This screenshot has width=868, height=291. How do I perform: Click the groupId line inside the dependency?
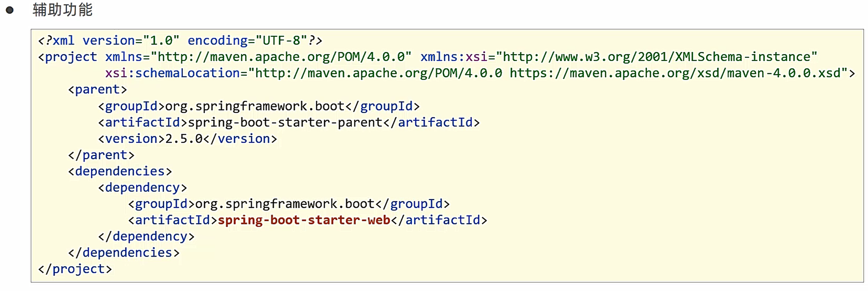[289, 204]
